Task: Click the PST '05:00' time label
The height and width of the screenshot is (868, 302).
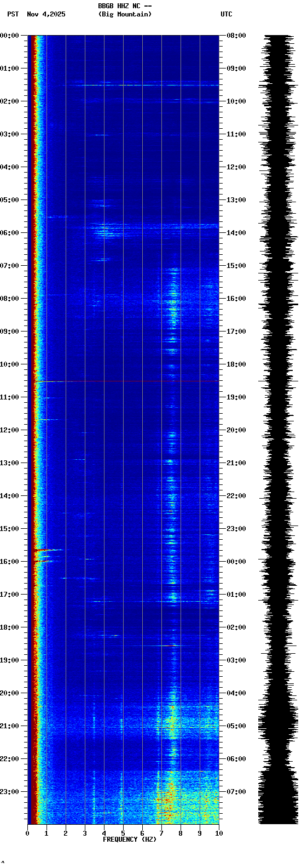Action: pos(10,200)
